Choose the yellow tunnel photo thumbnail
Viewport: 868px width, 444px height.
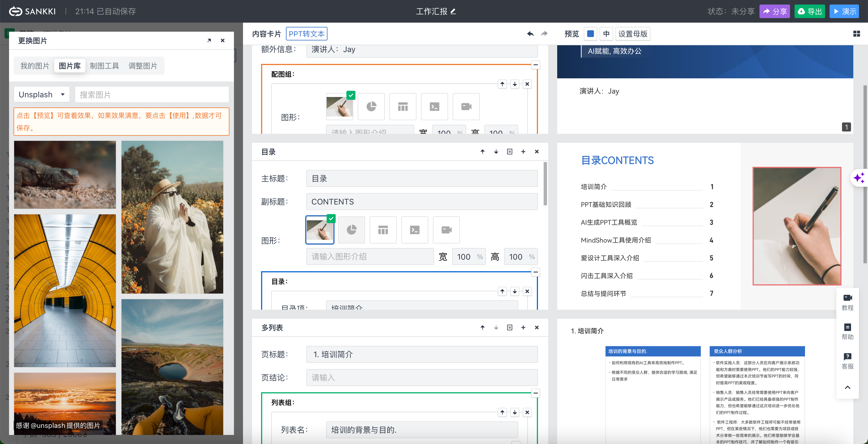65,291
